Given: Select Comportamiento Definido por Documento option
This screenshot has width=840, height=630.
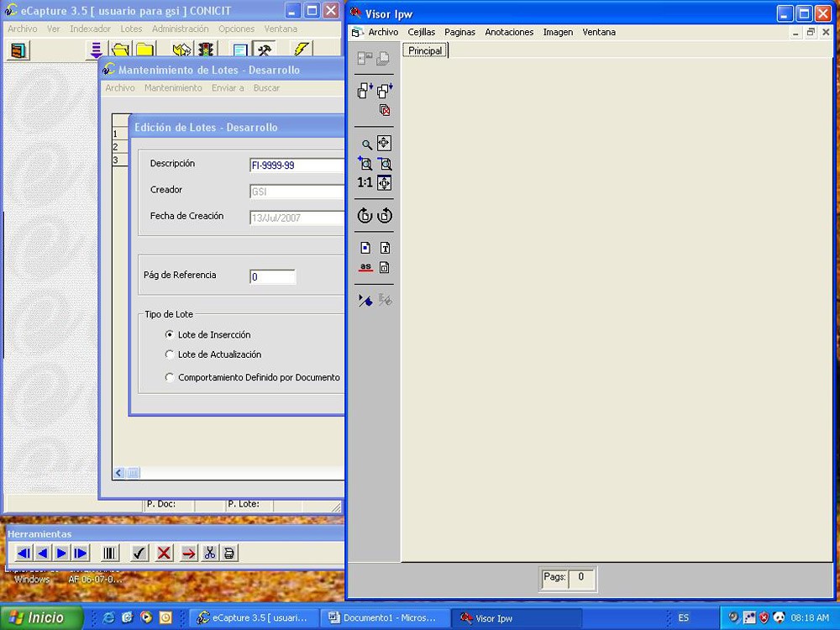Looking at the screenshot, I should point(170,377).
